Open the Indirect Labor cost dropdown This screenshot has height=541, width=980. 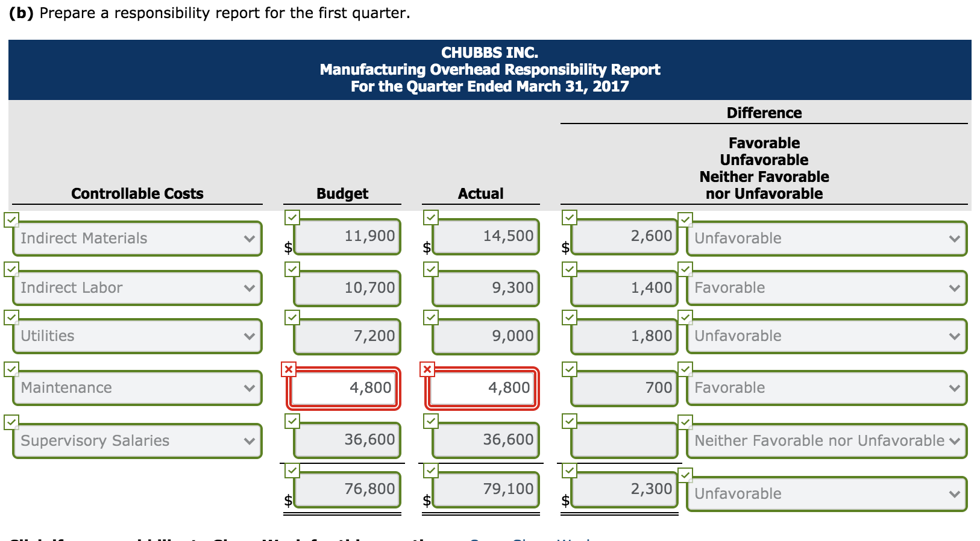[x=137, y=288]
